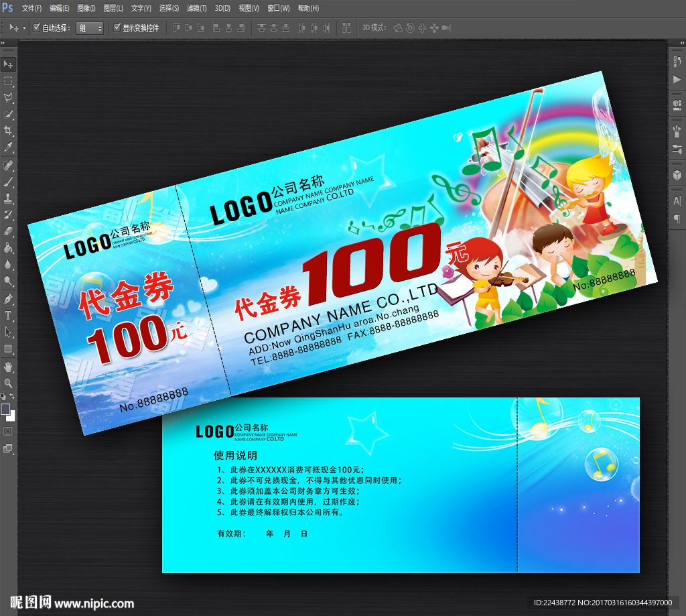Open the Brush Presets panel
This screenshot has width=686, height=616.
677,131
